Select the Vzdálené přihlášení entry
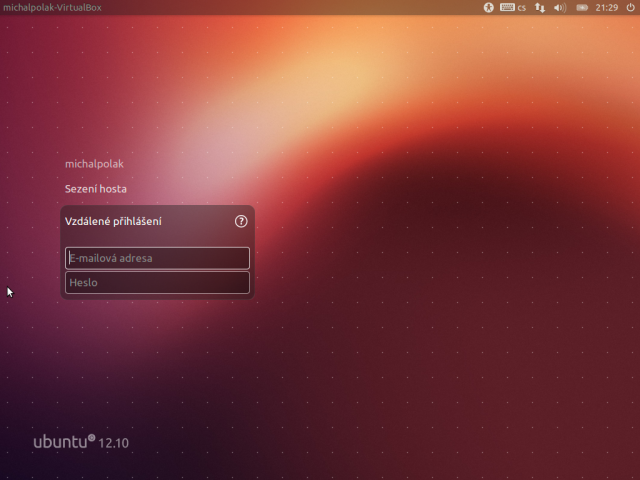The height and width of the screenshot is (480, 640). pyautogui.click(x=113, y=221)
